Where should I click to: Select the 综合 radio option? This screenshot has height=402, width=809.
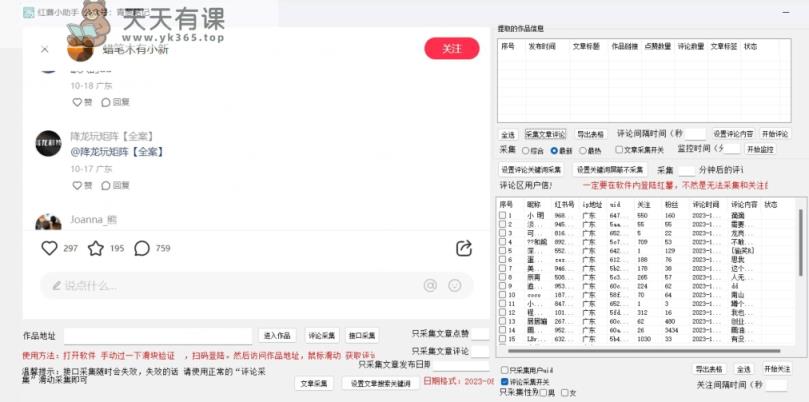526,151
